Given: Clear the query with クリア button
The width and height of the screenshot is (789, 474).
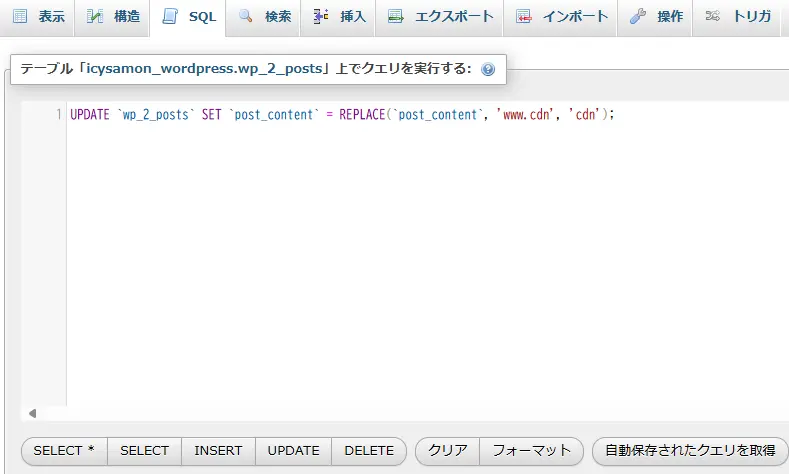Looking at the screenshot, I should coord(447,451).
